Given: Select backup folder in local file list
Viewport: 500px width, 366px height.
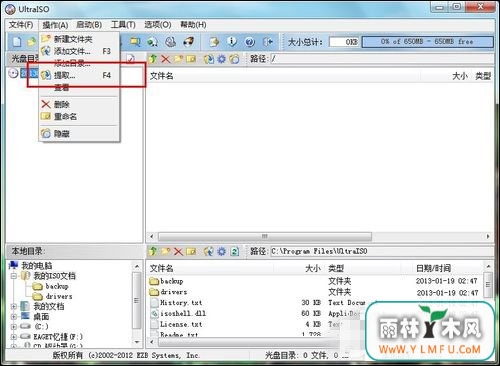Looking at the screenshot, I should 172,281.
